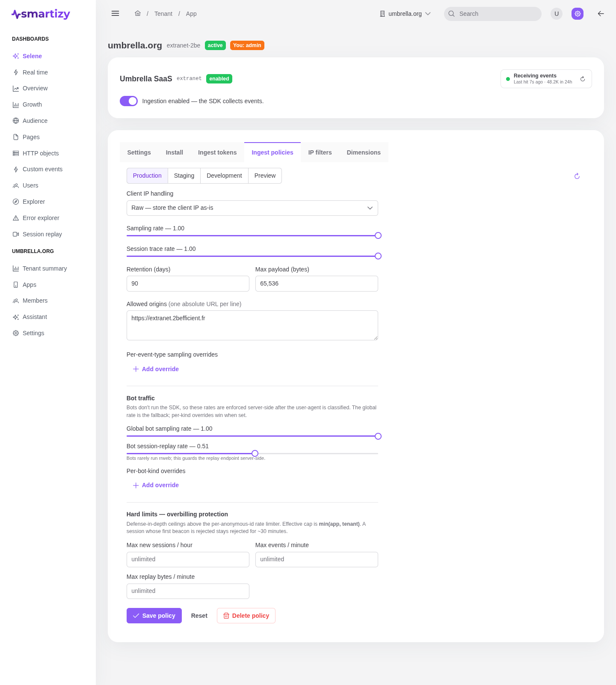Add a per-event-type sampling override
This screenshot has height=685, width=616.
[x=156, y=369]
